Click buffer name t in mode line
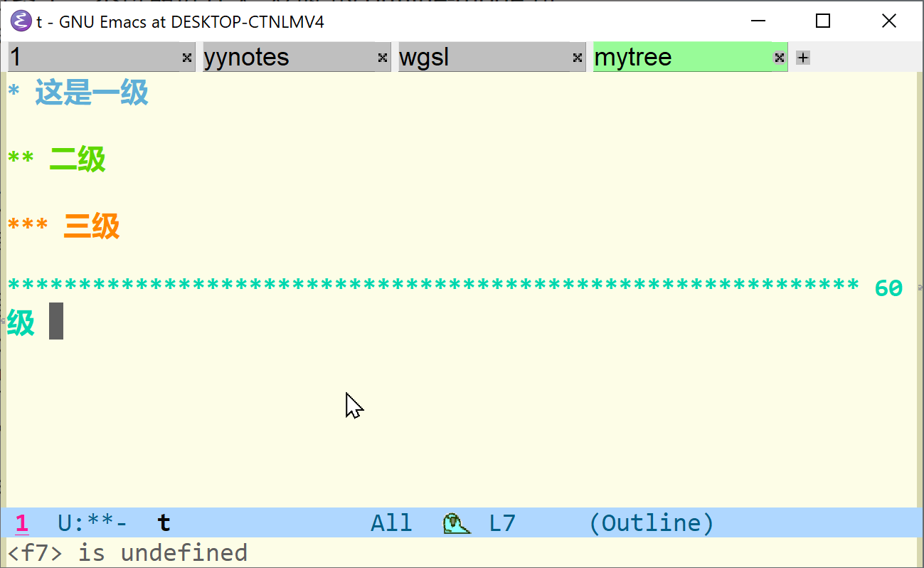Image resolution: width=924 pixels, height=568 pixels. click(164, 523)
